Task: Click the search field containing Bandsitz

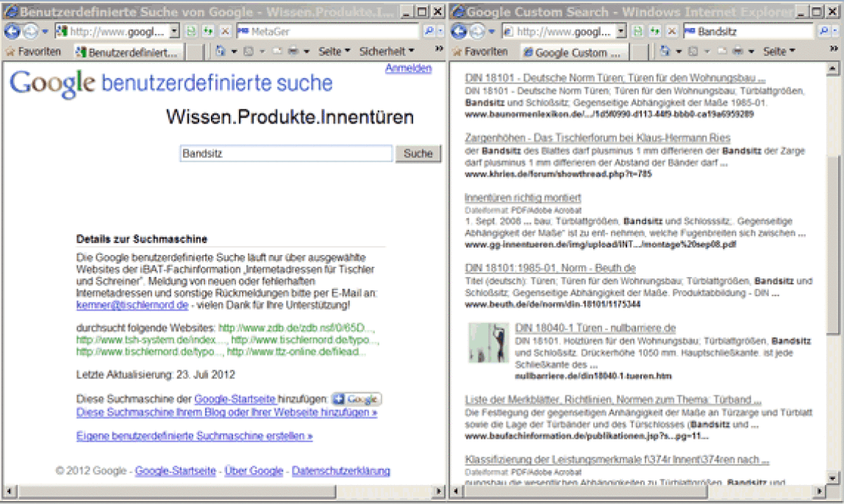Action: (286, 154)
